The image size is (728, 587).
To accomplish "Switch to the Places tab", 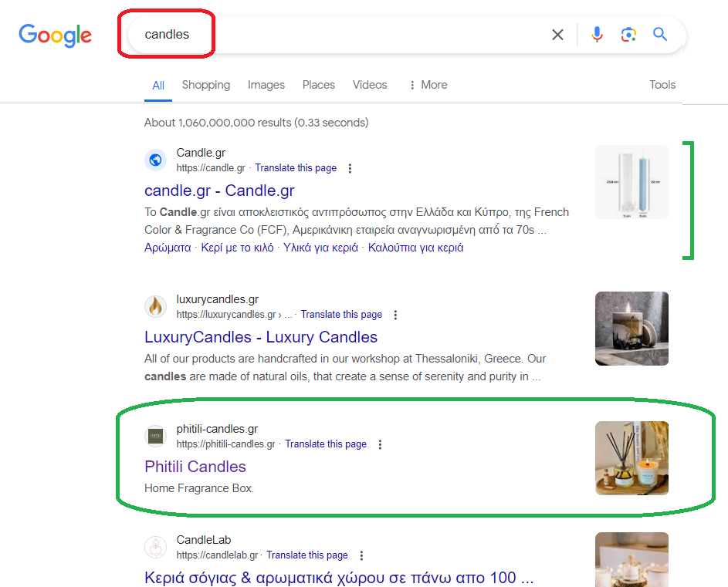I will click(319, 85).
